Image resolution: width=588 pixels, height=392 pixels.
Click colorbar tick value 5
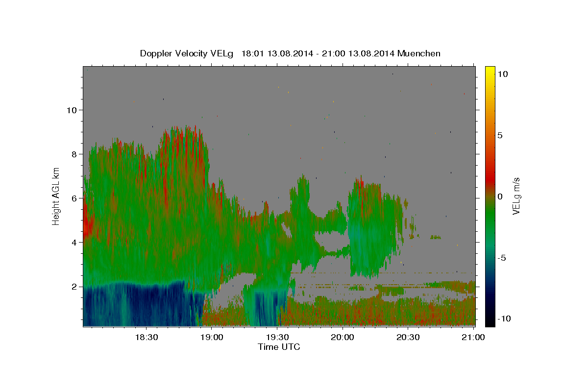point(500,135)
